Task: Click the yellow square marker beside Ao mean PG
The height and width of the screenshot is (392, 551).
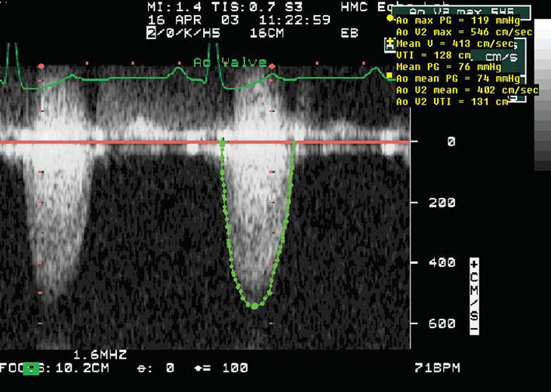Action: (389, 75)
